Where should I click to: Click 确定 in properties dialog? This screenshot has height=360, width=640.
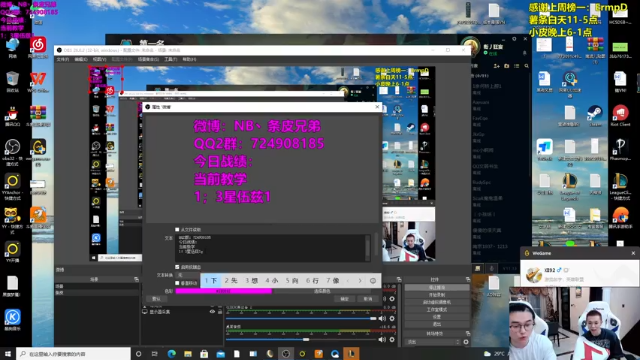(x=344, y=299)
